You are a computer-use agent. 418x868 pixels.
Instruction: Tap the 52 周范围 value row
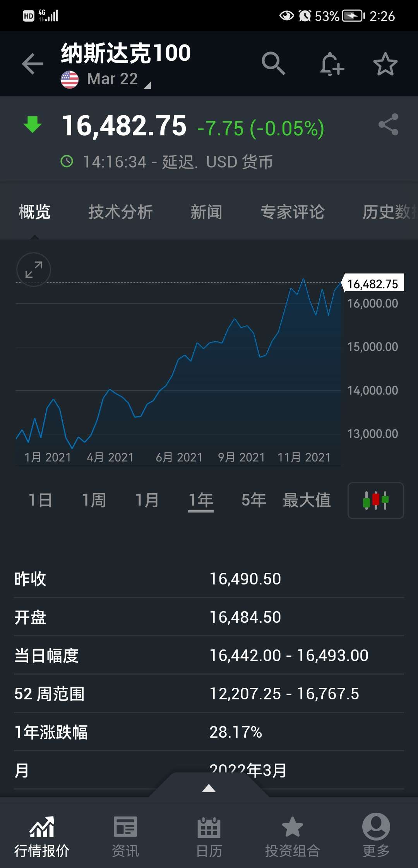[209, 694]
